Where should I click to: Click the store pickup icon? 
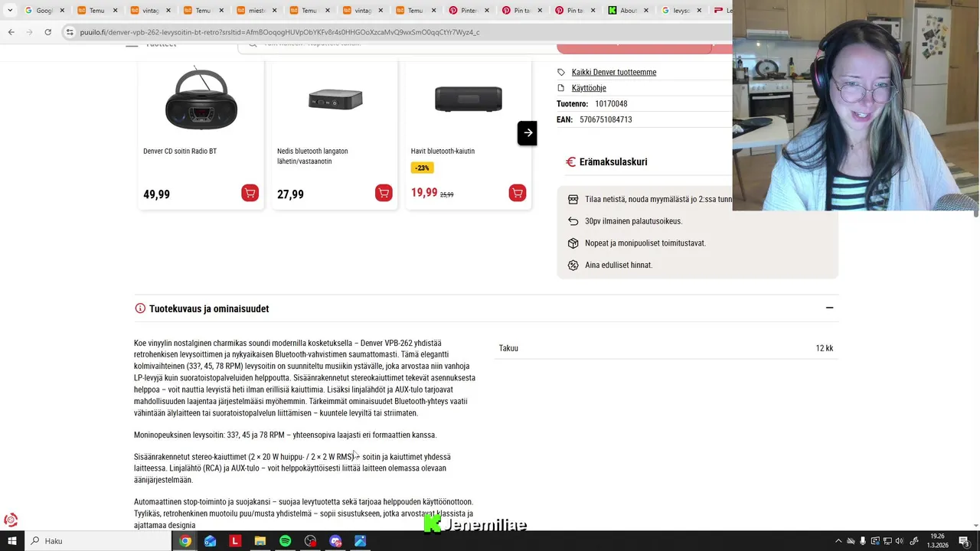coord(573,199)
